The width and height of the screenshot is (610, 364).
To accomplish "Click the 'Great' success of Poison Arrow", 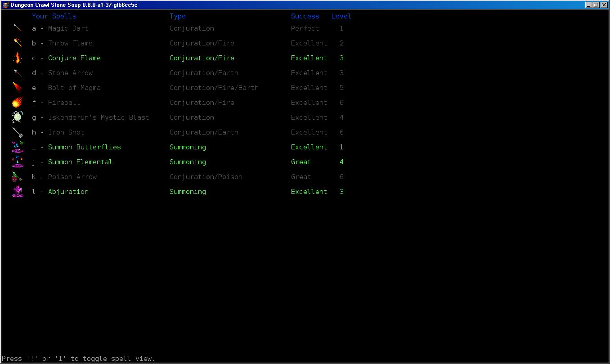I will click(301, 177).
